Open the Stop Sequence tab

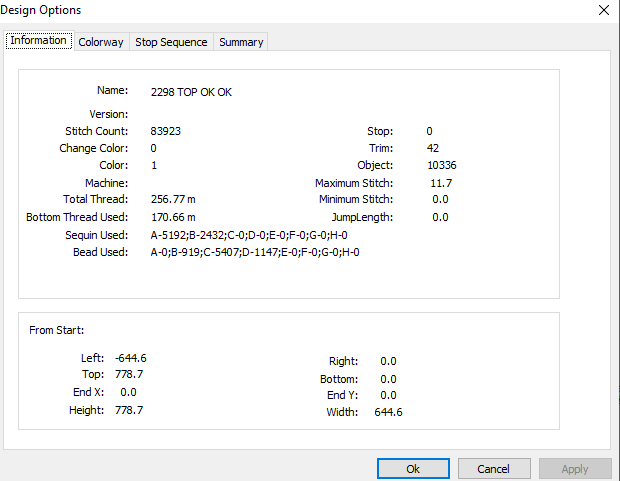click(x=171, y=42)
